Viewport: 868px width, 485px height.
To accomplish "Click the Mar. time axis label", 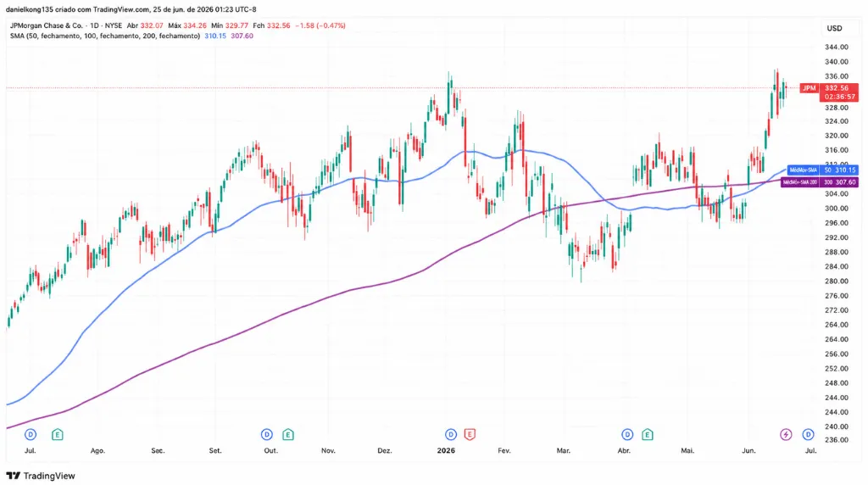I will pyautogui.click(x=563, y=451).
